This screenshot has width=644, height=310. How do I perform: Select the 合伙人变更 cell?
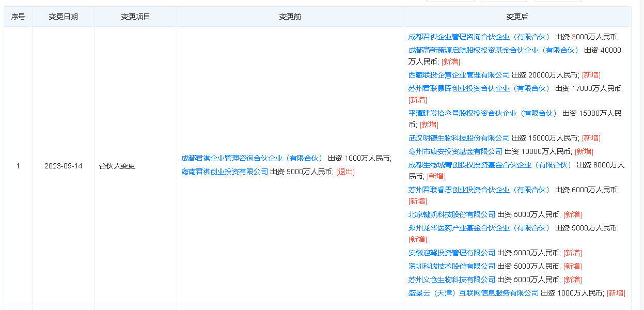[x=136, y=166]
